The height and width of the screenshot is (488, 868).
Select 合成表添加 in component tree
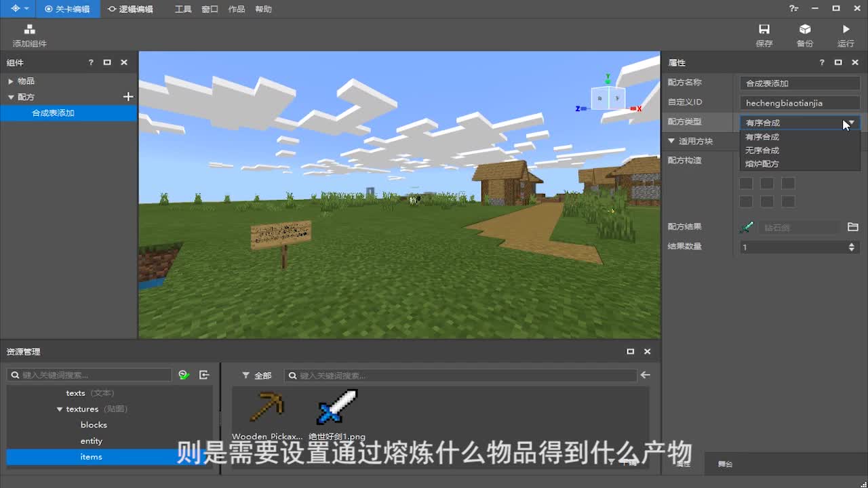[68, 113]
